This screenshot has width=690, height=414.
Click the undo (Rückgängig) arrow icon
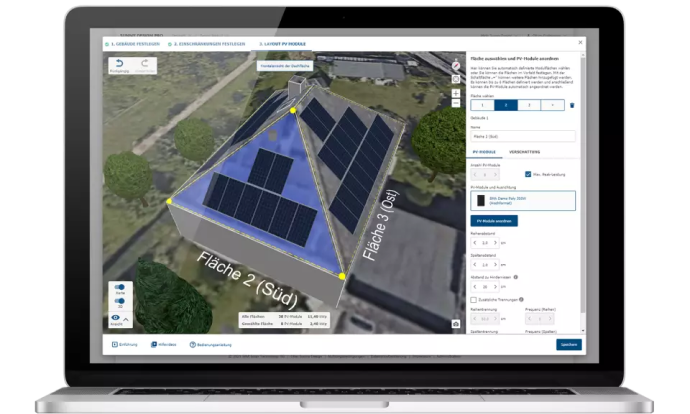click(119, 63)
